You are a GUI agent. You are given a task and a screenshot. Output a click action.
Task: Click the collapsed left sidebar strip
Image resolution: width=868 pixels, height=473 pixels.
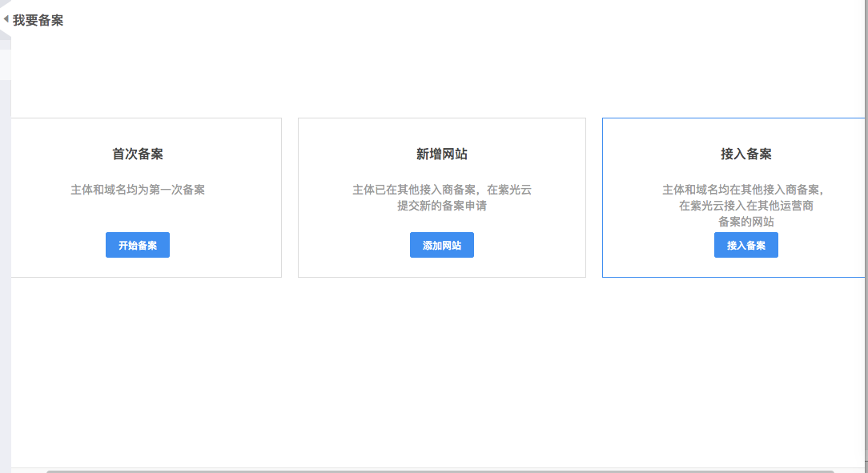coord(5,240)
